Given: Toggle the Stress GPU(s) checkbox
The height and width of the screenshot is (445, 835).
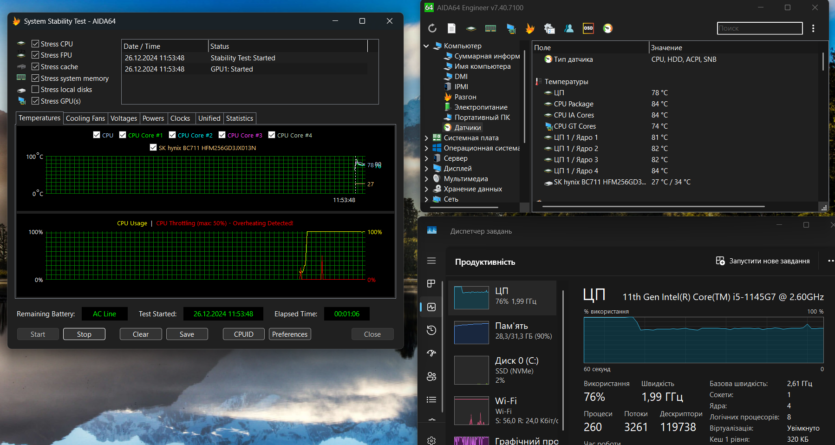Looking at the screenshot, I should tap(35, 101).
